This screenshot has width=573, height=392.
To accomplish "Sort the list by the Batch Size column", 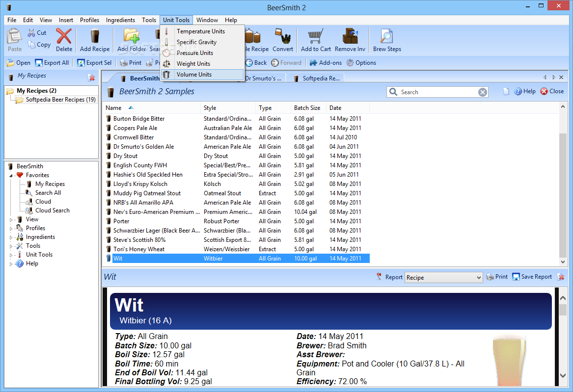I will 308,108.
